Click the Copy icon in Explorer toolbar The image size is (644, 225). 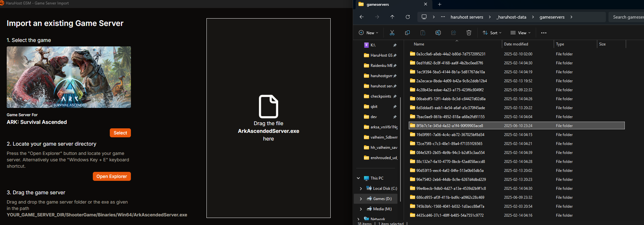[407, 33]
